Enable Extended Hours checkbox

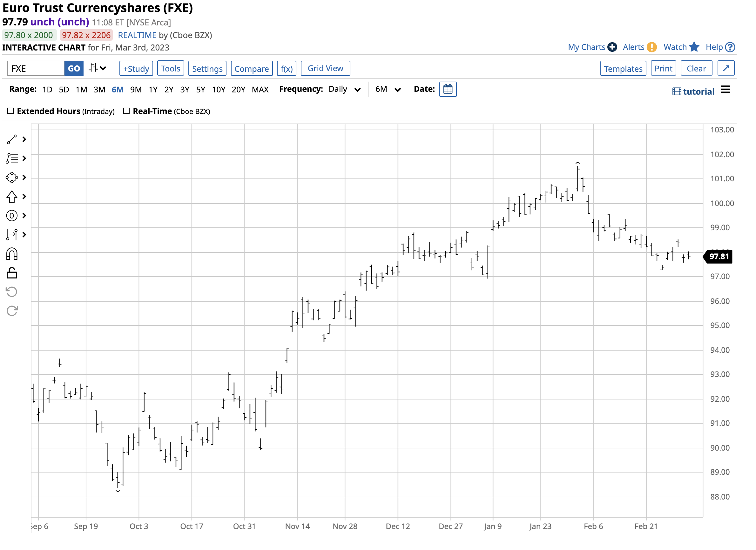point(11,111)
